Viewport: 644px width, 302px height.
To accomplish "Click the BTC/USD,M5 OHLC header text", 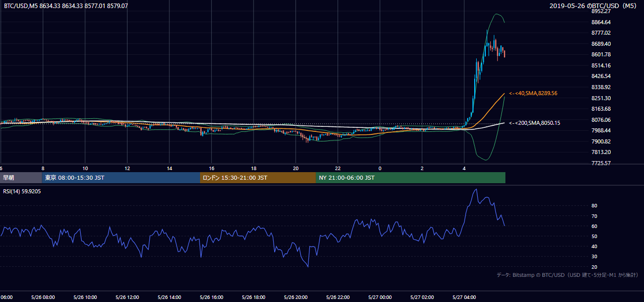I will [x=66, y=6].
